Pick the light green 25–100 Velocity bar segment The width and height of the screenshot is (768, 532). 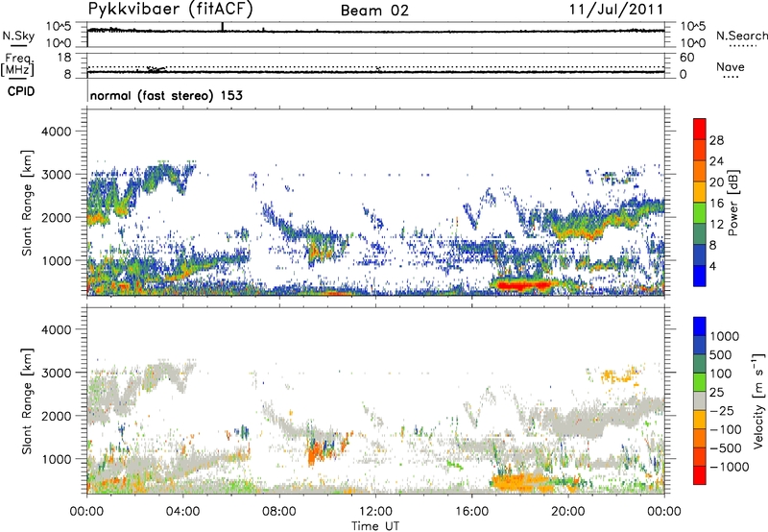(x=700, y=382)
